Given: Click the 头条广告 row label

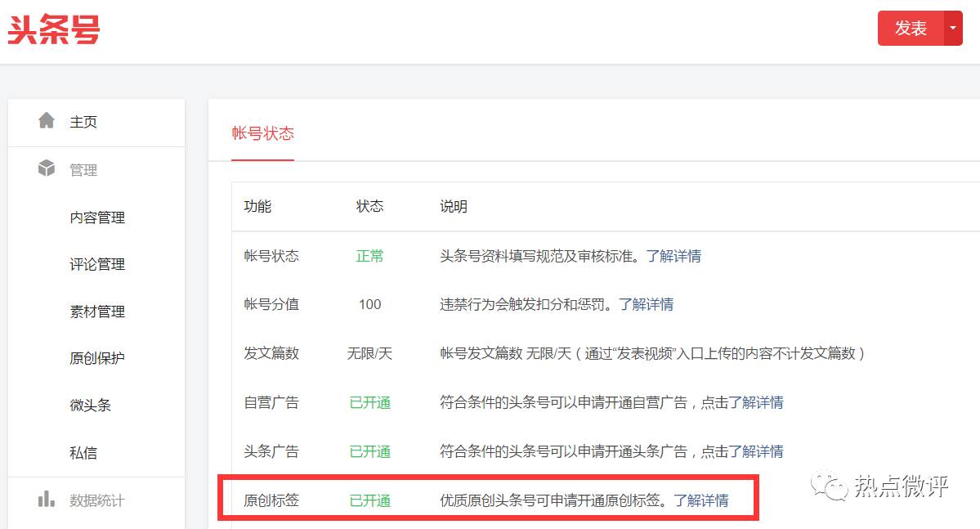Looking at the screenshot, I should (x=271, y=451).
